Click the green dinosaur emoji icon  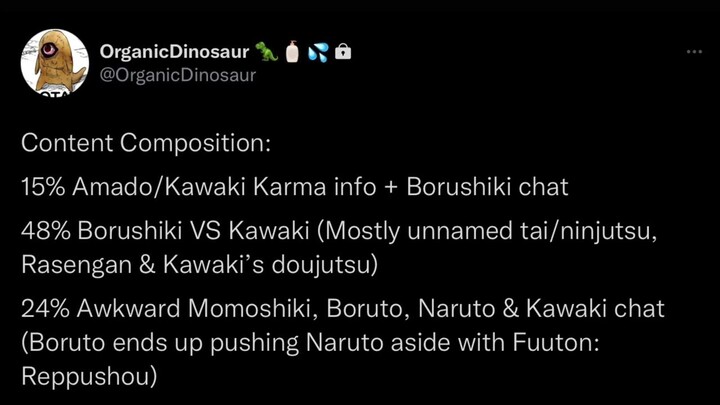[267, 51]
